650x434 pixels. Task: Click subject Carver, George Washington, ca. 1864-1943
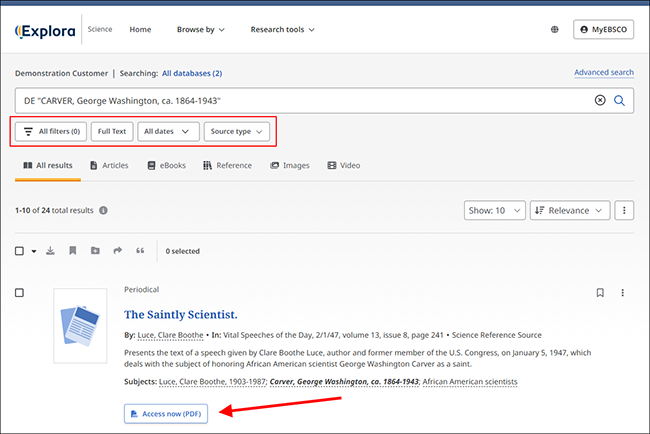(x=344, y=381)
